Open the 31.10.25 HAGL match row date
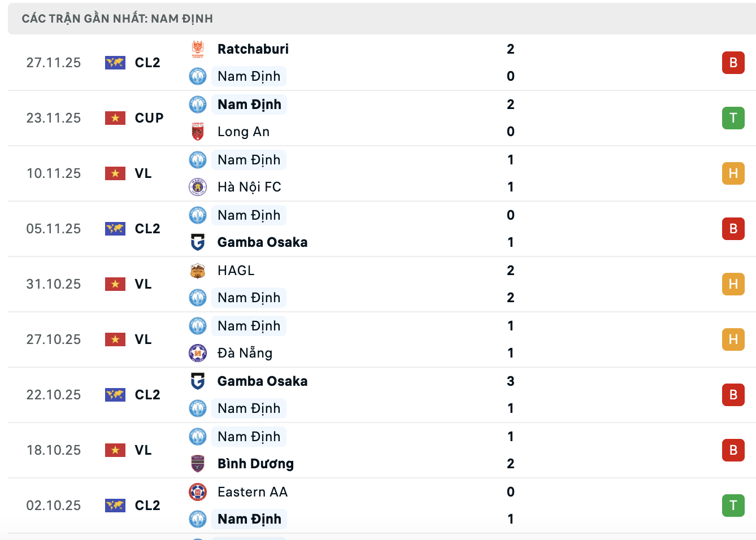The height and width of the screenshot is (540, 756). (x=54, y=284)
